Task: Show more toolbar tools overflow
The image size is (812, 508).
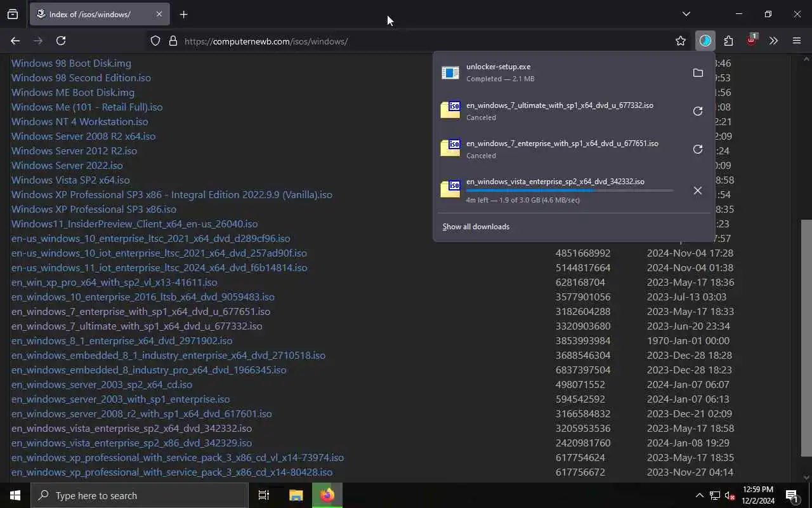Action: click(x=773, y=41)
